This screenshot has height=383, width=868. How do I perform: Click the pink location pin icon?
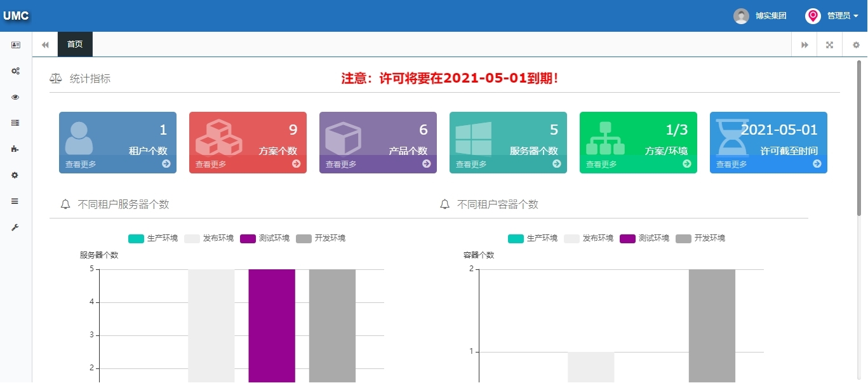point(813,16)
